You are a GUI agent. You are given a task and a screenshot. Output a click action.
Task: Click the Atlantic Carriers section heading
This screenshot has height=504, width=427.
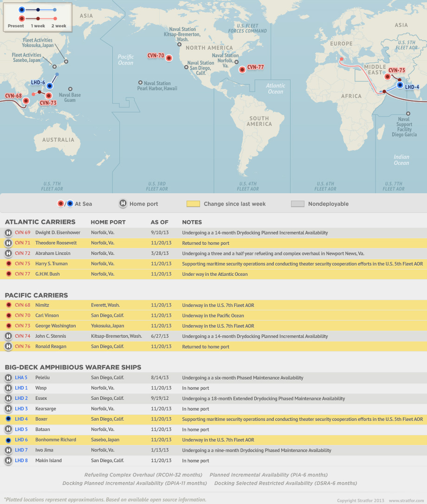pos(40,222)
